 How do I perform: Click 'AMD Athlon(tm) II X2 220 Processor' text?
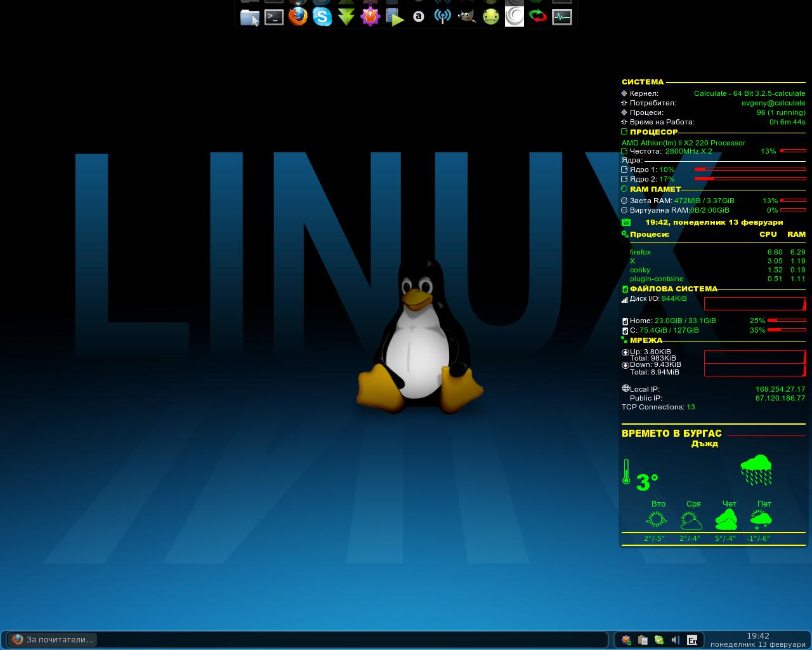(x=683, y=143)
